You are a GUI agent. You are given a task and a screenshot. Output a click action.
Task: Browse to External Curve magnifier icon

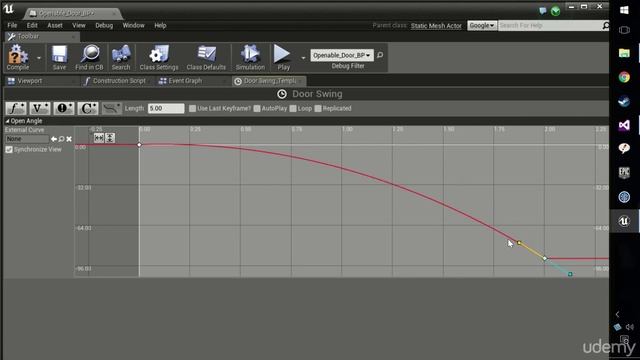point(61,139)
